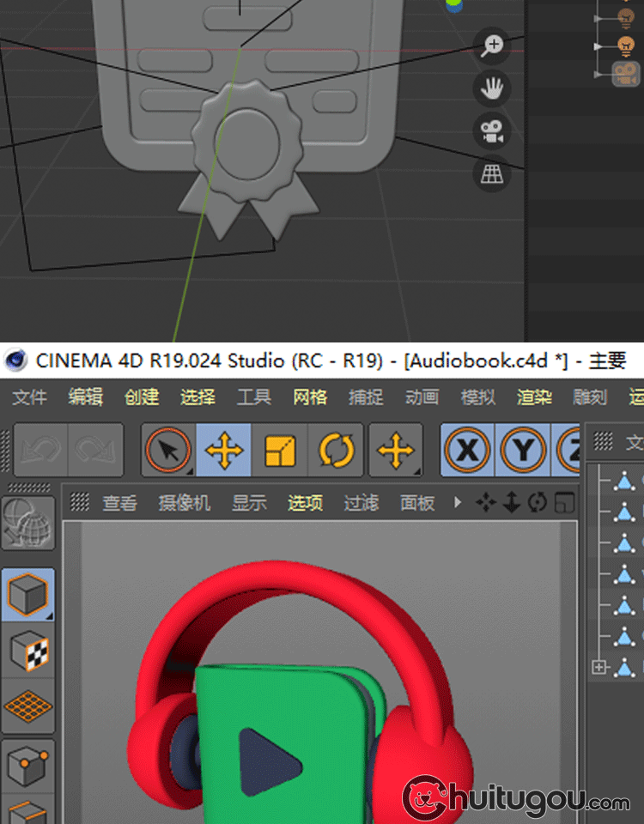Toggle the Z axis lock

click(x=566, y=451)
